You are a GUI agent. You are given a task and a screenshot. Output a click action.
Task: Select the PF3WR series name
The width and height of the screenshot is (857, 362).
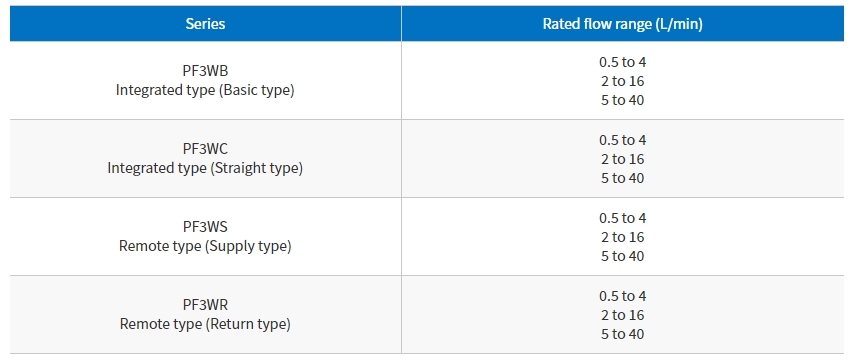point(205,305)
